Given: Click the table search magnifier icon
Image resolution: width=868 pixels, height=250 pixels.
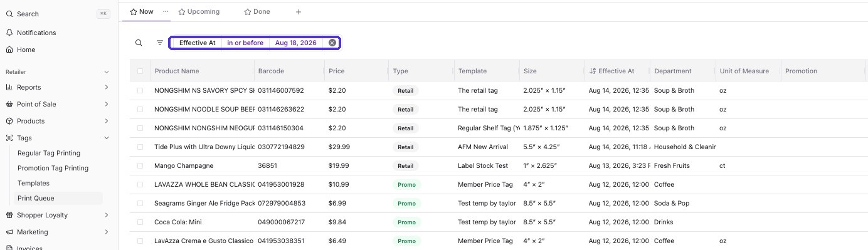Looking at the screenshot, I should click(139, 43).
